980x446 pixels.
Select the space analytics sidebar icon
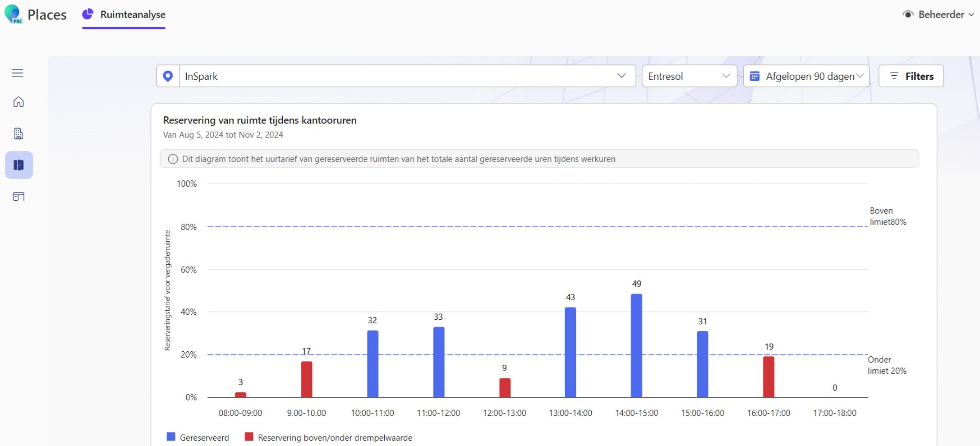19,165
